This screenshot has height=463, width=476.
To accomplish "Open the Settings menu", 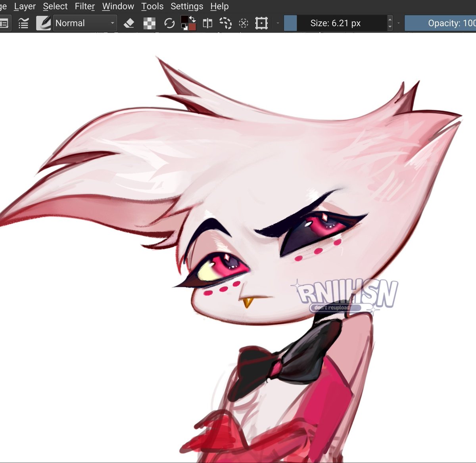I will point(187,6).
